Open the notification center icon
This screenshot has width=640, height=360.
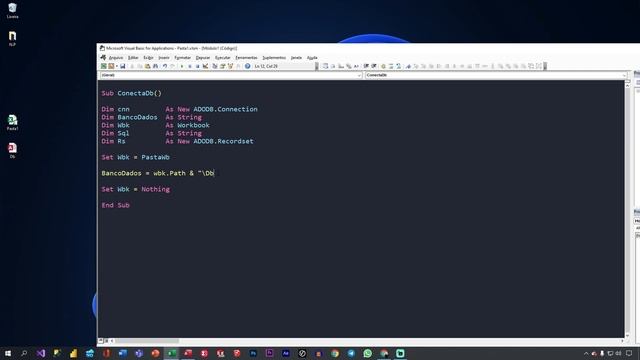point(629,353)
